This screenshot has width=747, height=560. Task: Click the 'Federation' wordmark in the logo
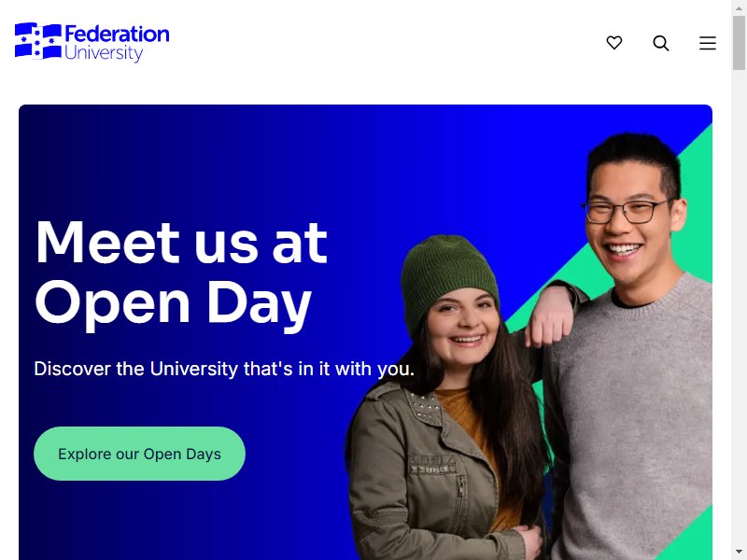pos(117,35)
